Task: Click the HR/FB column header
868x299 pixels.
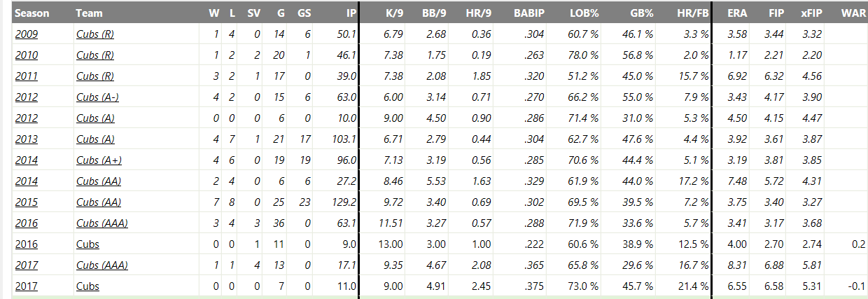Action: (x=693, y=13)
